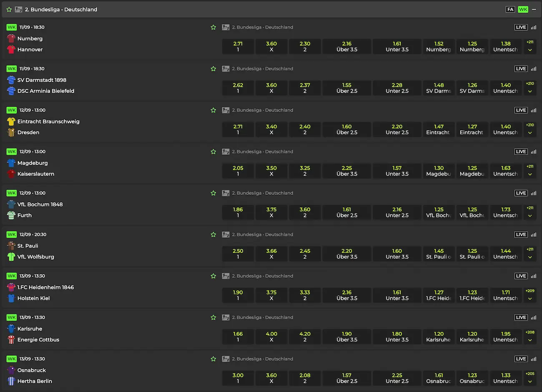Open statistics icon for St. Pauli vs Wolfsburg
The width and height of the screenshot is (542, 392).
pyautogui.click(x=534, y=234)
